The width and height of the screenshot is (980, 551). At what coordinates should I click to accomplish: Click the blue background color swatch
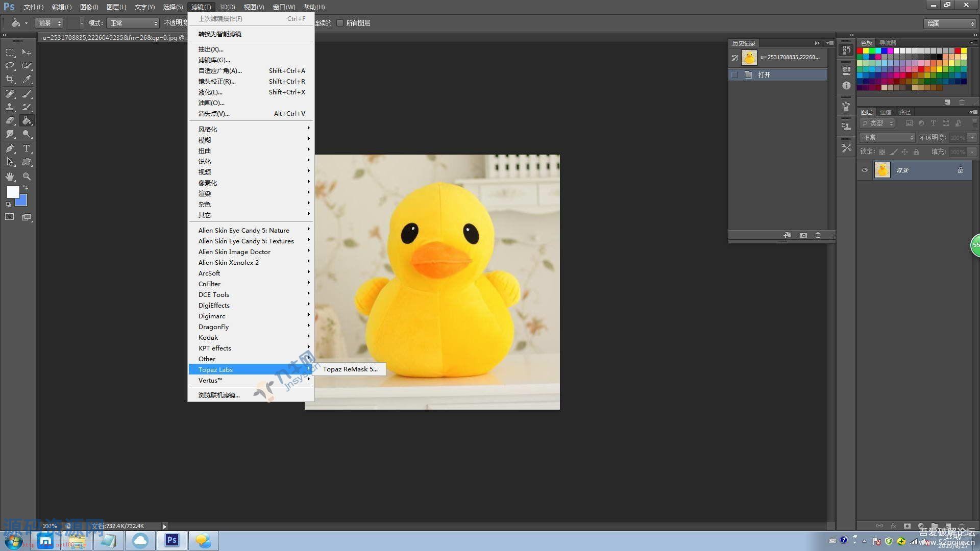22,202
